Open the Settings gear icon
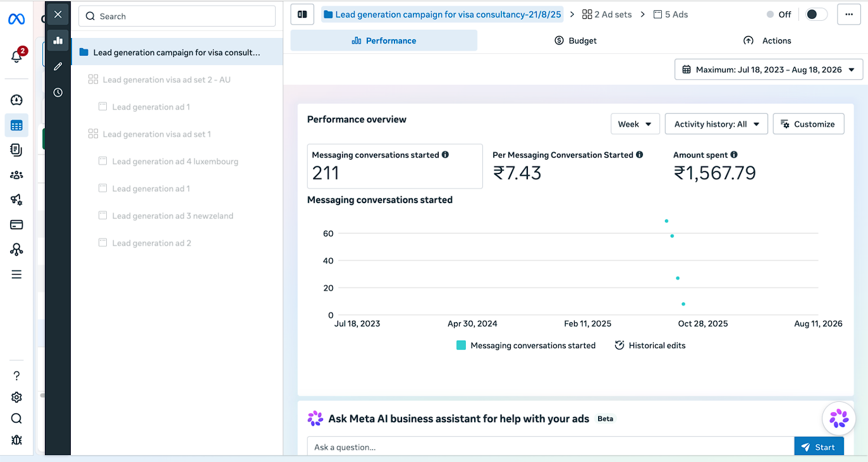This screenshot has height=462, width=868. (x=16, y=397)
